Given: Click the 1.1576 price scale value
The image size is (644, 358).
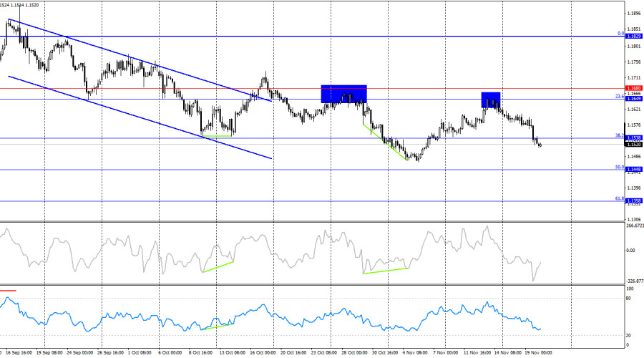Looking at the screenshot, I should (x=634, y=125).
